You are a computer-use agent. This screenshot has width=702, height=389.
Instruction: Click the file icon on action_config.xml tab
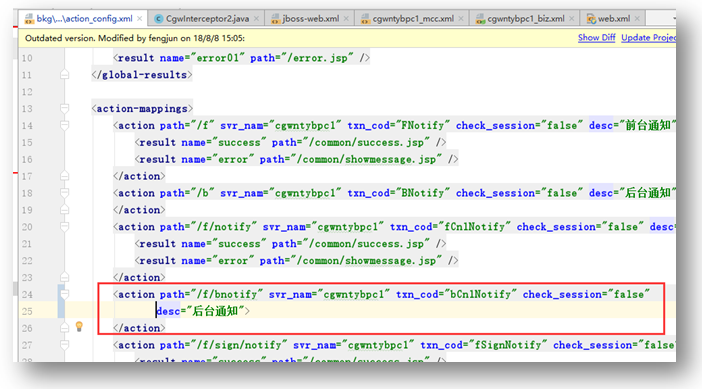pyautogui.click(x=29, y=18)
